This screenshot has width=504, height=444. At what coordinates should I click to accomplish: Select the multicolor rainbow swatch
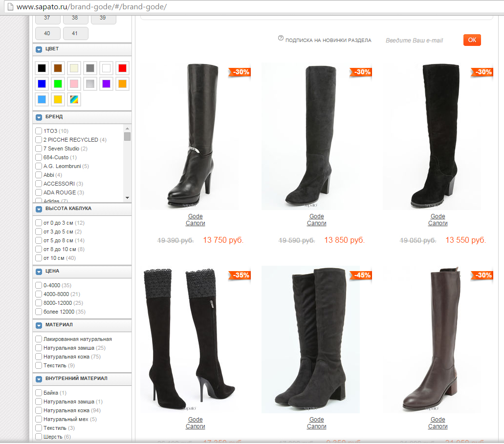coord(74,99)
